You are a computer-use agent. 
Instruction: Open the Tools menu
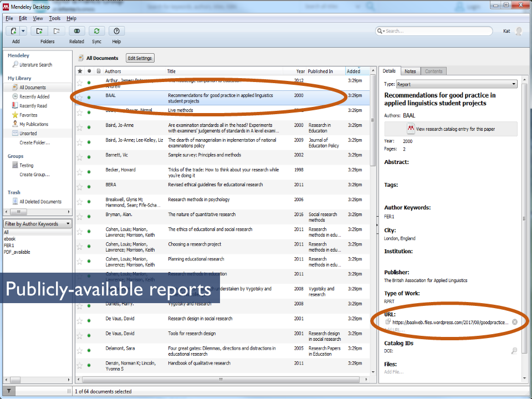(54, 18)
